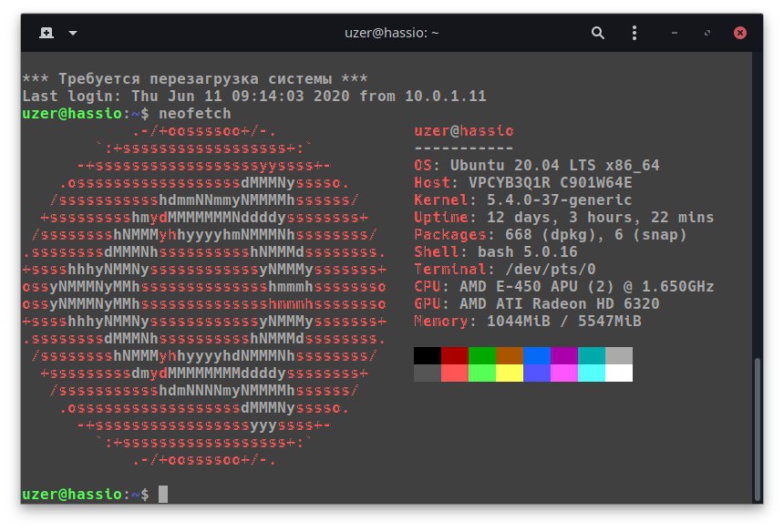Click the red 'uzer@hassio' neofetch header
Image resolution: width=784 pixels, height=532 pixels.
[x=464, y=131]
